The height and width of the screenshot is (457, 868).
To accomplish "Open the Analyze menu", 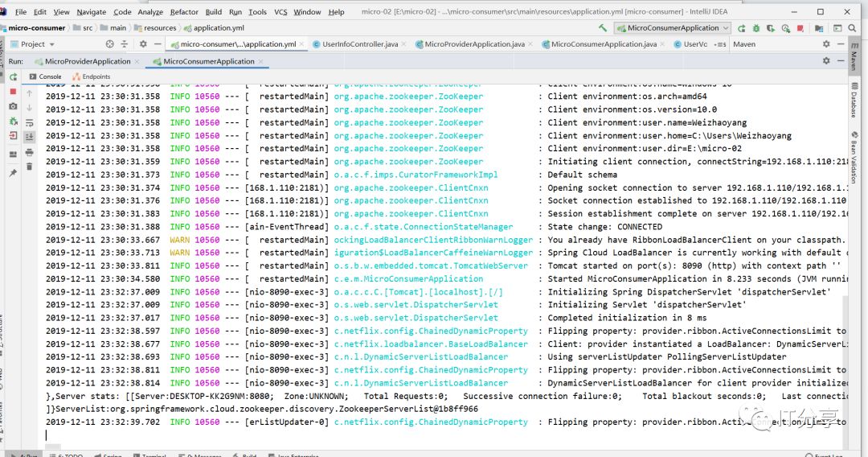I will coord(150,11).
